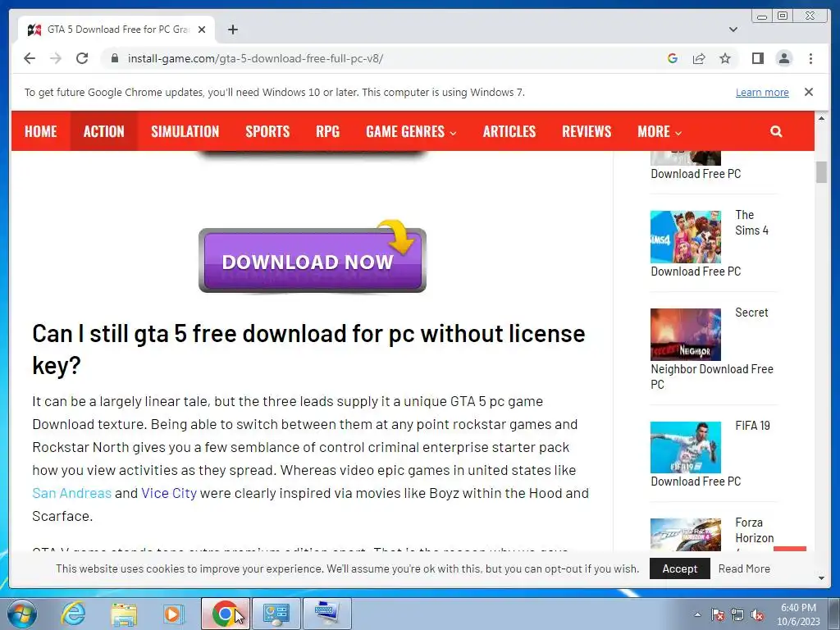840x630 pixels.
Task: Open the side panel icon
Action: click(757, 58)
